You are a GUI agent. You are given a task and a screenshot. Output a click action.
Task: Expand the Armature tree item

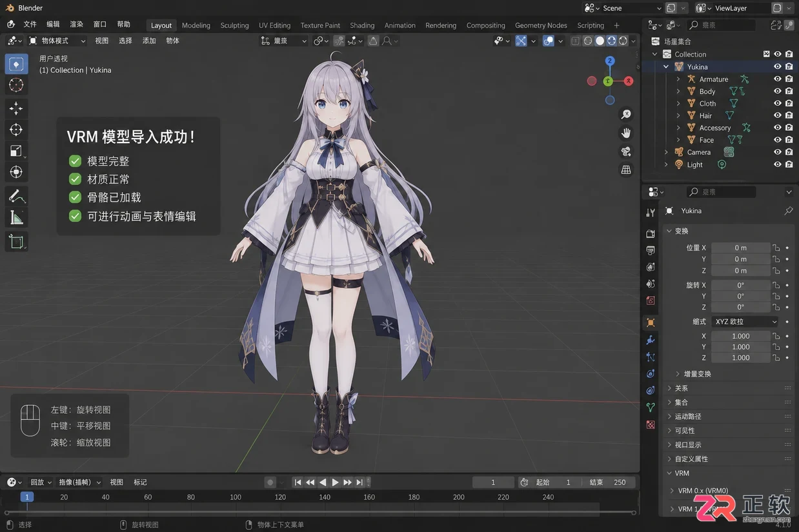(678, 79)
